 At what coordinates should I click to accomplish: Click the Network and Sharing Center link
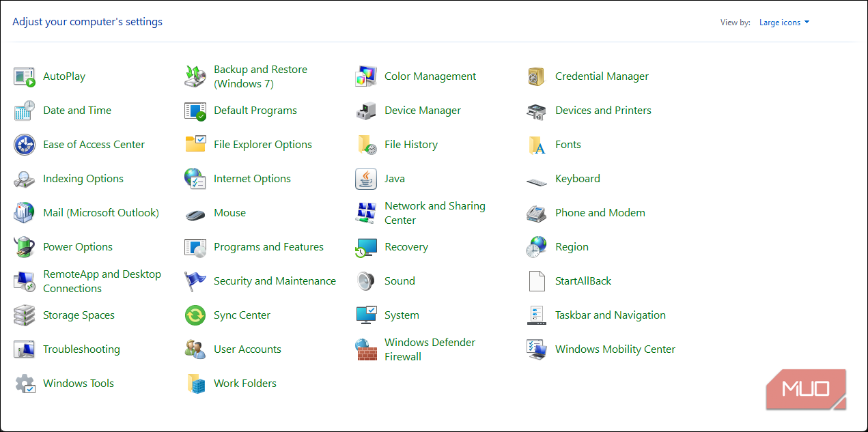[435, 213]
